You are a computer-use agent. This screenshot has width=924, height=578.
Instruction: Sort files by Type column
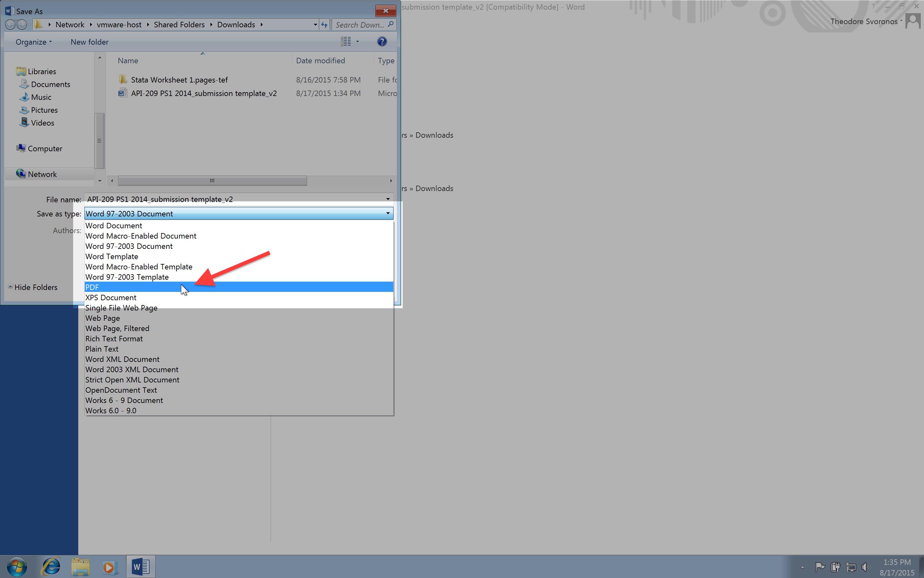[386, 60]
